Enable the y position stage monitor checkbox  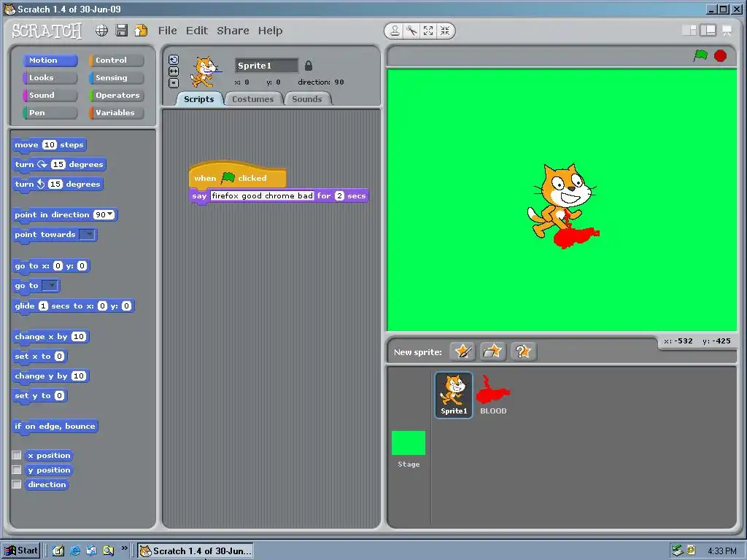(17, 470)
